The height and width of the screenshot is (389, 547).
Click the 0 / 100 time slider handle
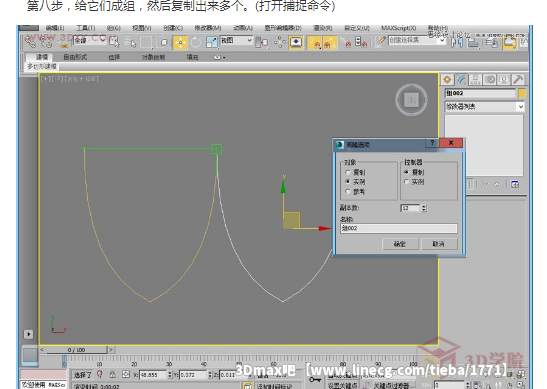coord(76,350)
